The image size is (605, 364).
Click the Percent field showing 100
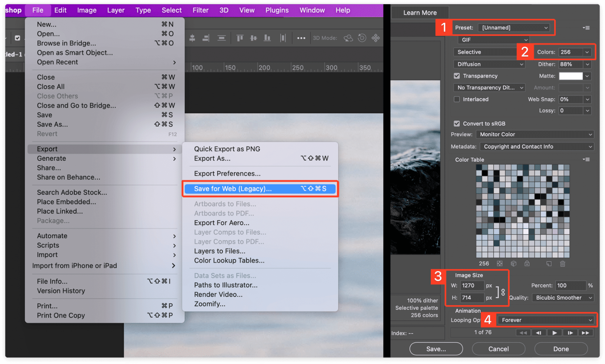click(x=570, y=285)
